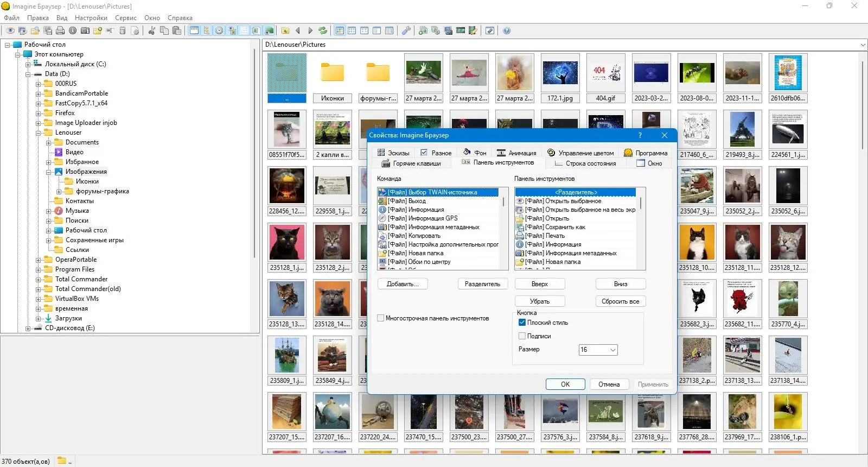This screenshot has height=467, width=868.
Task: Click OK in the properties dialog
Action: click(565, 384)
